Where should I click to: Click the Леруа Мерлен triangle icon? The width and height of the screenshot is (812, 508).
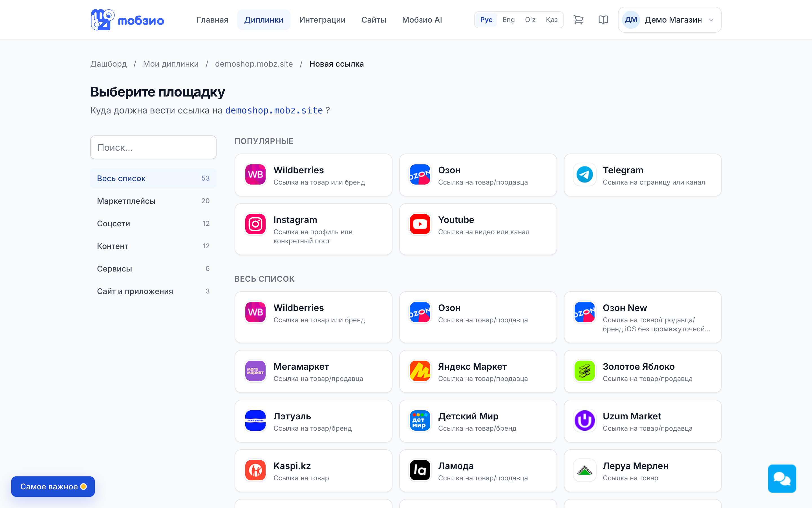point(584,470)
